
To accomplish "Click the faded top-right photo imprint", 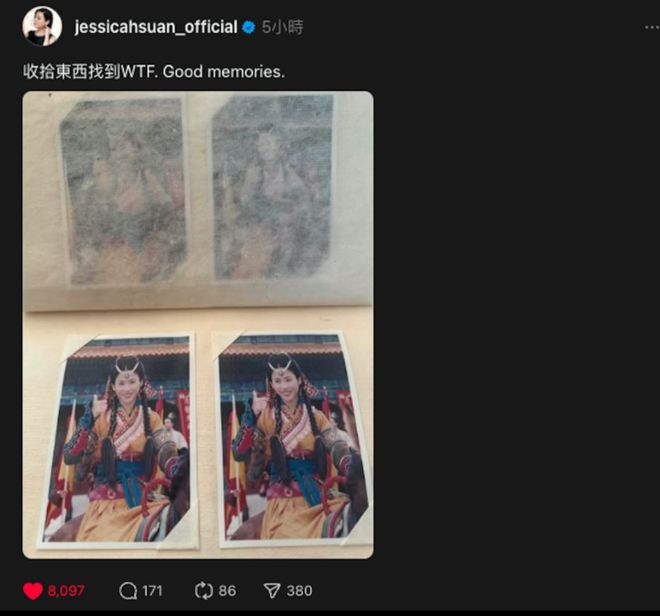I will [274, 187].
